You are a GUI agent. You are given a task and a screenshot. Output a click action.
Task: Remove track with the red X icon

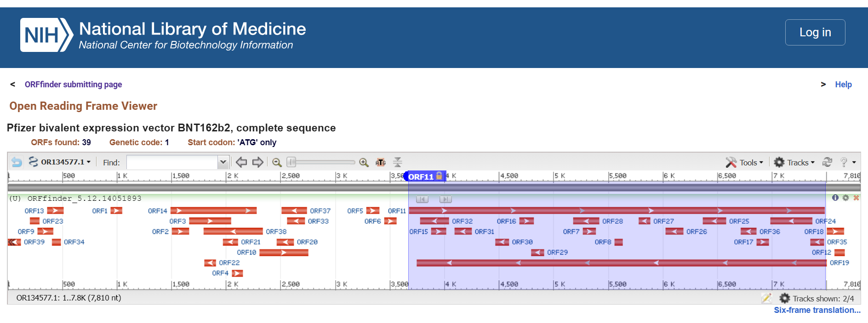856,198
